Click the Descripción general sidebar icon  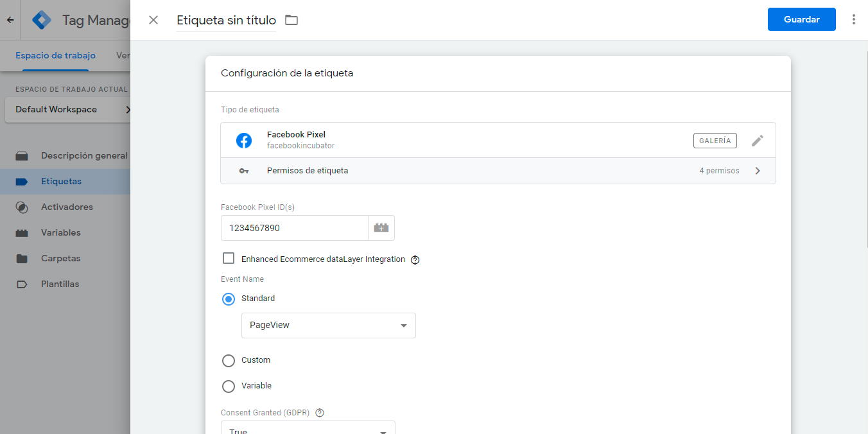(x=22, y=155)
